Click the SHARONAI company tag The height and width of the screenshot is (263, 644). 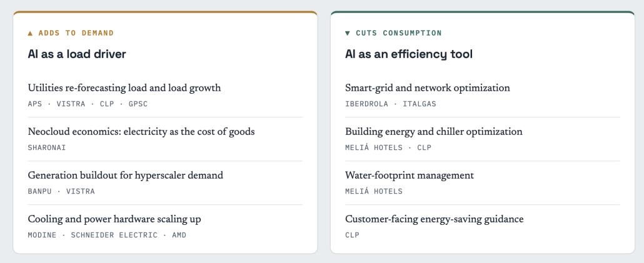pyautogui.click(x=47, y=147)
